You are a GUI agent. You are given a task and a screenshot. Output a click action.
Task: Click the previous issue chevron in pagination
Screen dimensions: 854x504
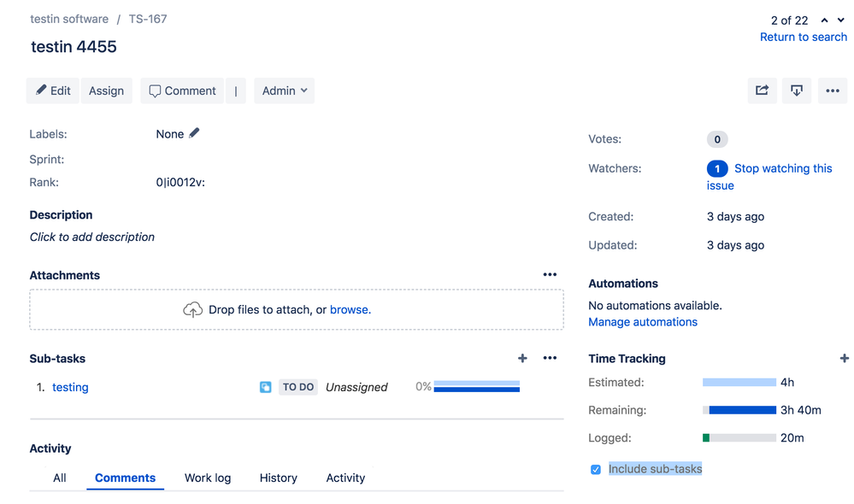(823, 19)
